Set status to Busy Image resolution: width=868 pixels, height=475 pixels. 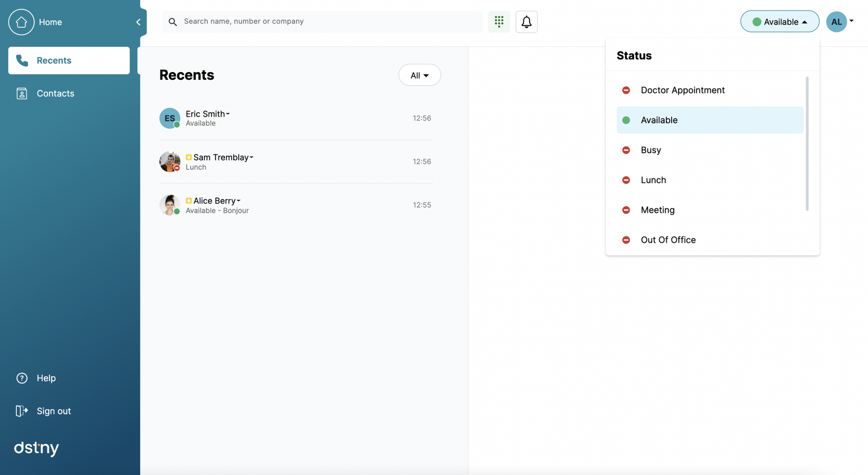pos(710,150)
